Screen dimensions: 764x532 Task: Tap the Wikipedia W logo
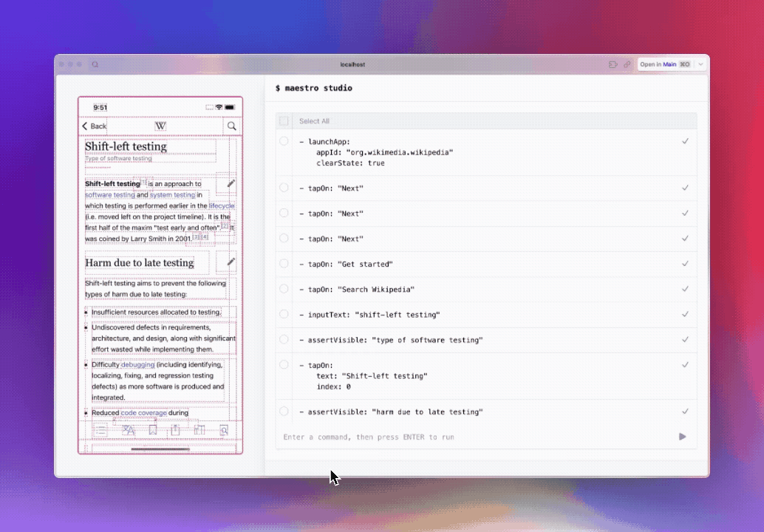pos(160,126)
